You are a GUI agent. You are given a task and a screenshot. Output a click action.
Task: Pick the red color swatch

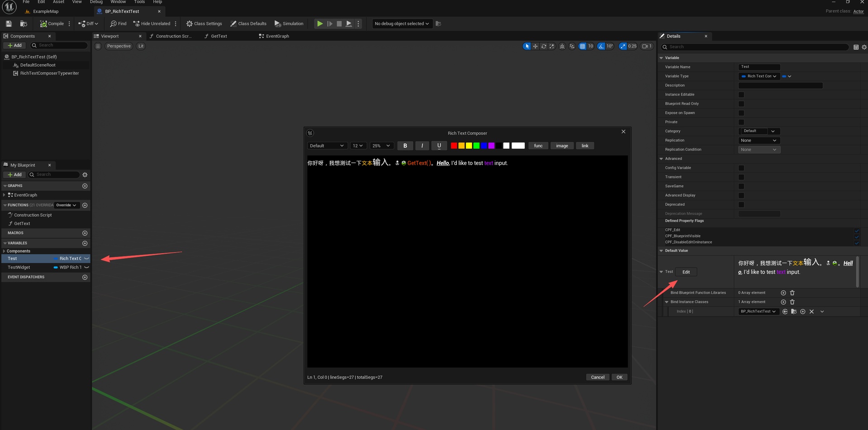(454, 146)
